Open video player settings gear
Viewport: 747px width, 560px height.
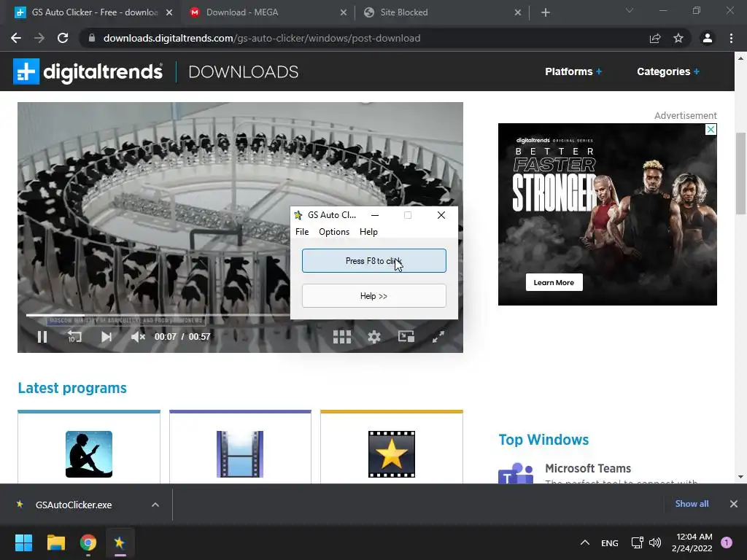click(374, 337)
